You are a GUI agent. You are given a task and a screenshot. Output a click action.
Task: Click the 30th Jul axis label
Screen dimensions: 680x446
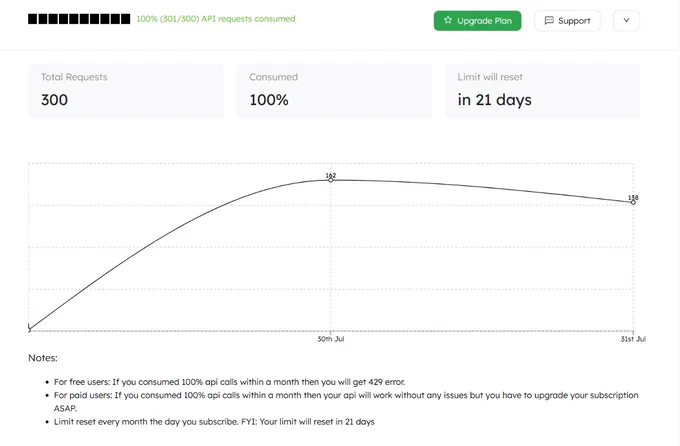point(331,339)
